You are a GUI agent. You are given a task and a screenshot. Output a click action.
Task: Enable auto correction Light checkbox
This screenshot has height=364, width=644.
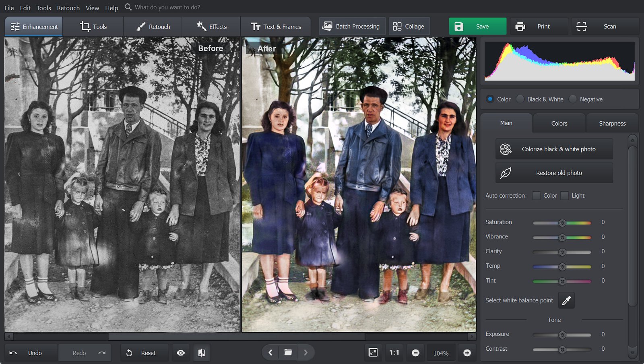point(564,195)
